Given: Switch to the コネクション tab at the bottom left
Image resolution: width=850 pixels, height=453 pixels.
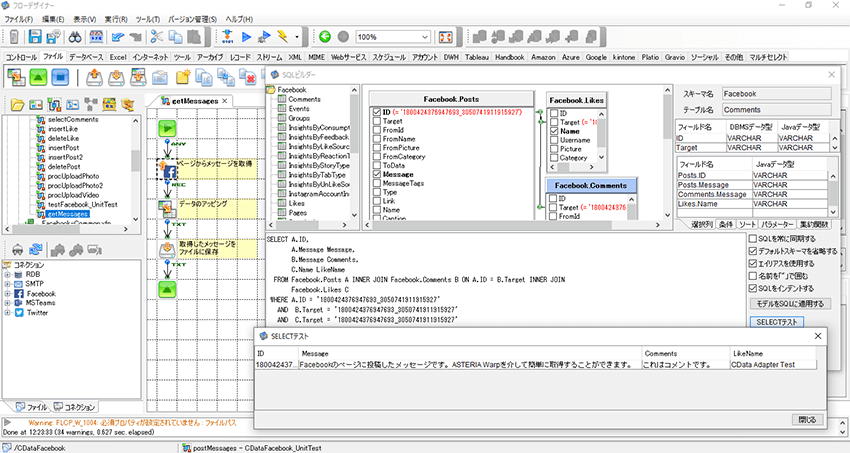Looking at the screenshot, I should (75, 407).
